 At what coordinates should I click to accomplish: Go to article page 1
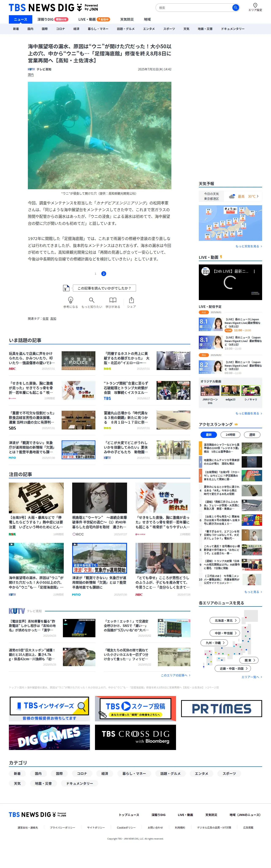(x=96, y=274)
